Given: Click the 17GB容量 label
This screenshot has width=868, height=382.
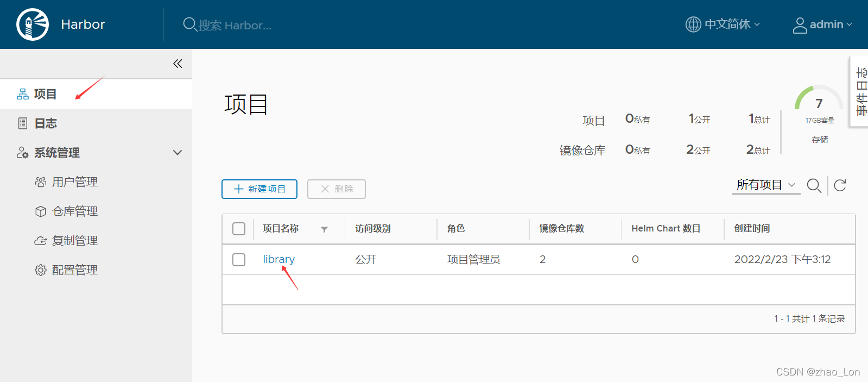Looking at the screenshot, I should point(820,121).
